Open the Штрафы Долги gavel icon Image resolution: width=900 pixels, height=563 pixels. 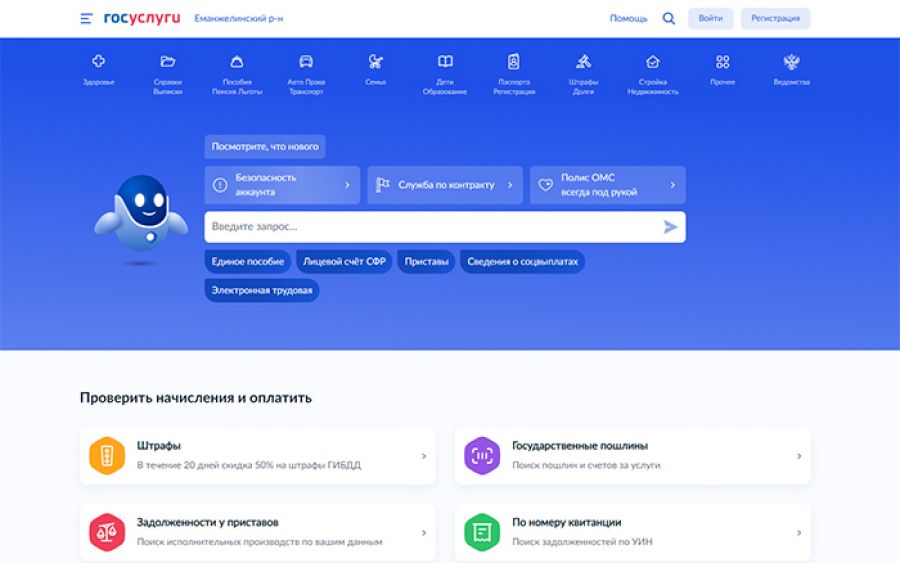click(x=583, y=61)
